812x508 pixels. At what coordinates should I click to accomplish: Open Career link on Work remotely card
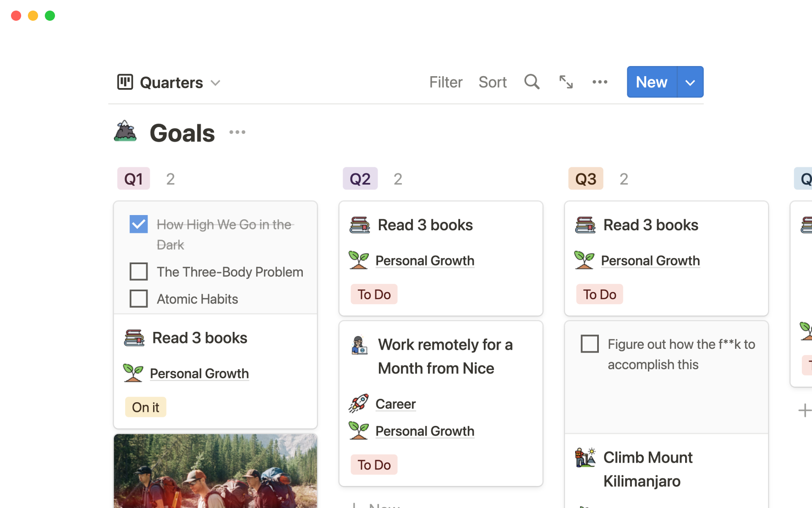click(x=395, y=404)
